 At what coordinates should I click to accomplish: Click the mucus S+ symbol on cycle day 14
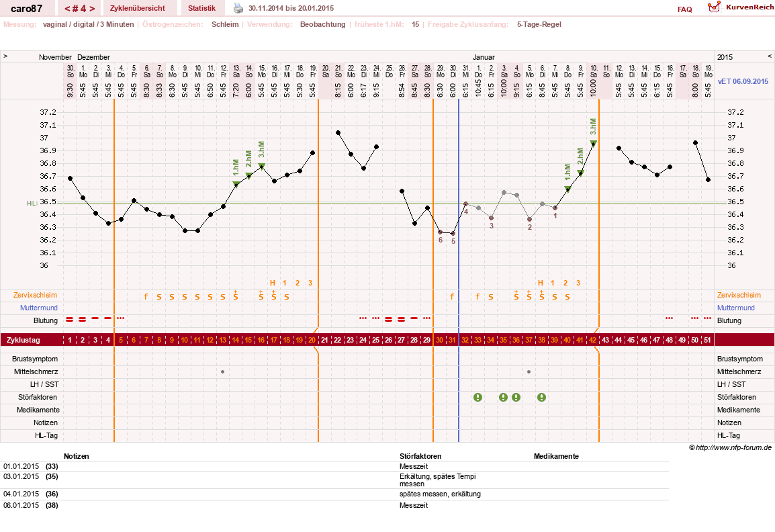[x=236, y=295]
